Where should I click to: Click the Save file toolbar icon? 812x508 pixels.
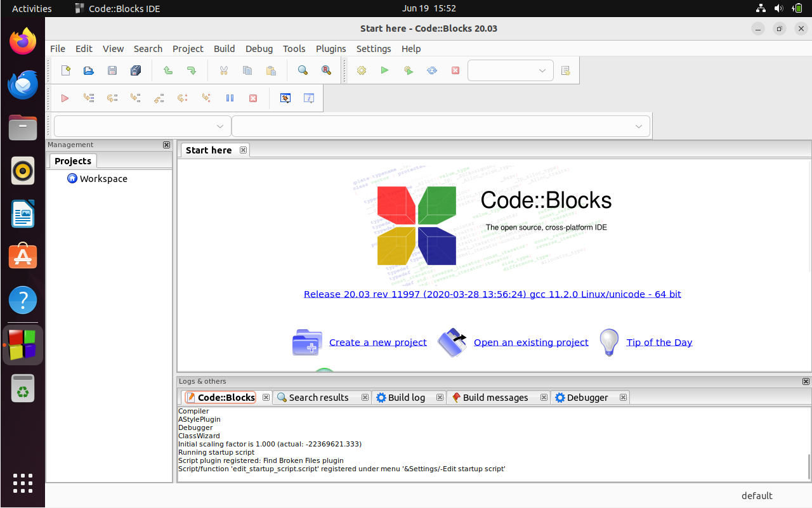112,70
